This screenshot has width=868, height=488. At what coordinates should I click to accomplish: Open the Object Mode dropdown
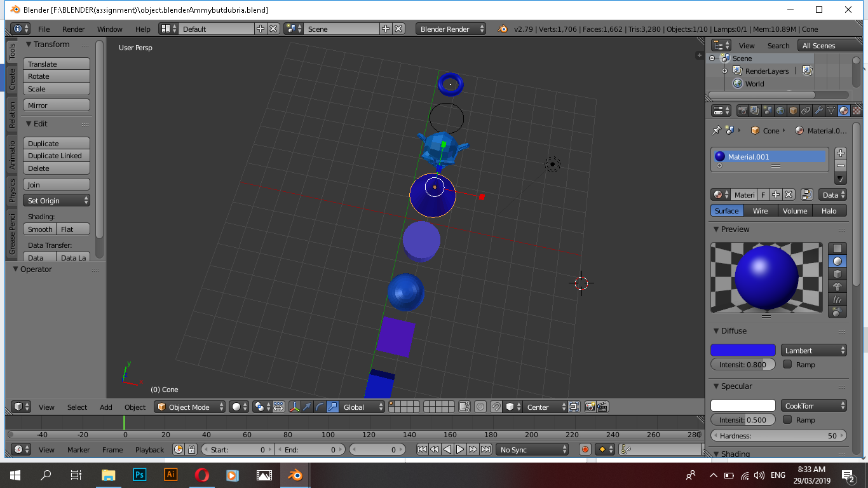click(x=190, y=407)
